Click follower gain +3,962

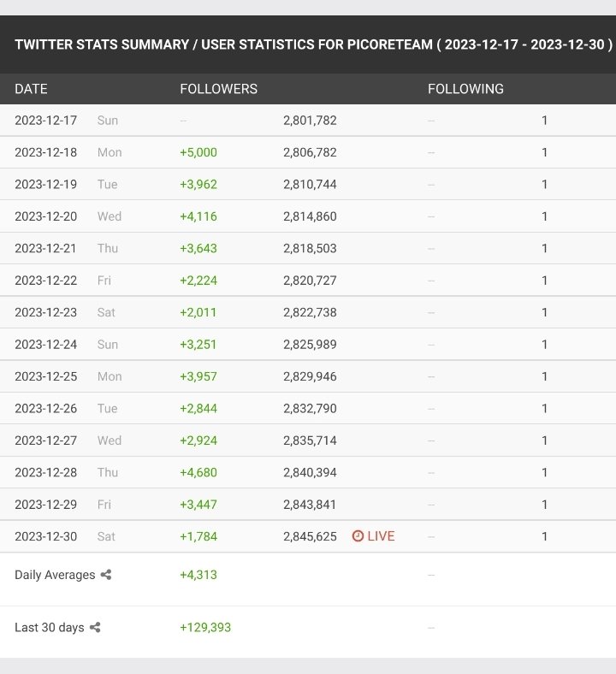198,185
